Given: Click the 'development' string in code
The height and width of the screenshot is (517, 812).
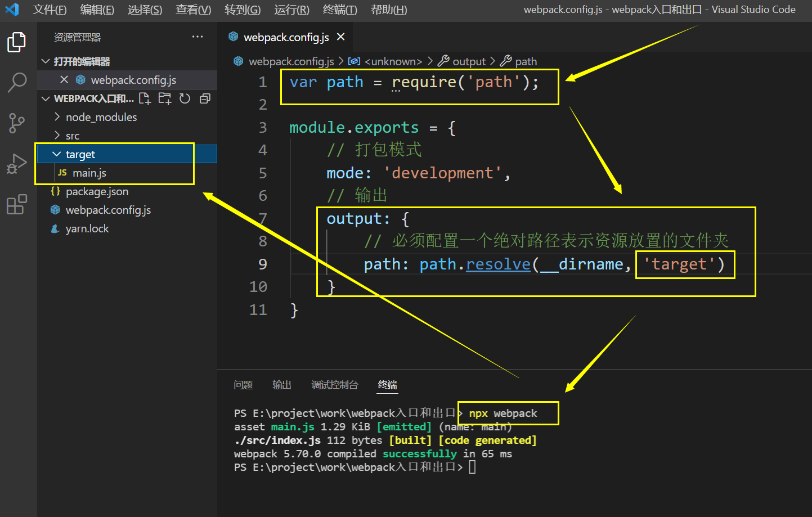Looking at the screenshot, I should tap(442, 173).
